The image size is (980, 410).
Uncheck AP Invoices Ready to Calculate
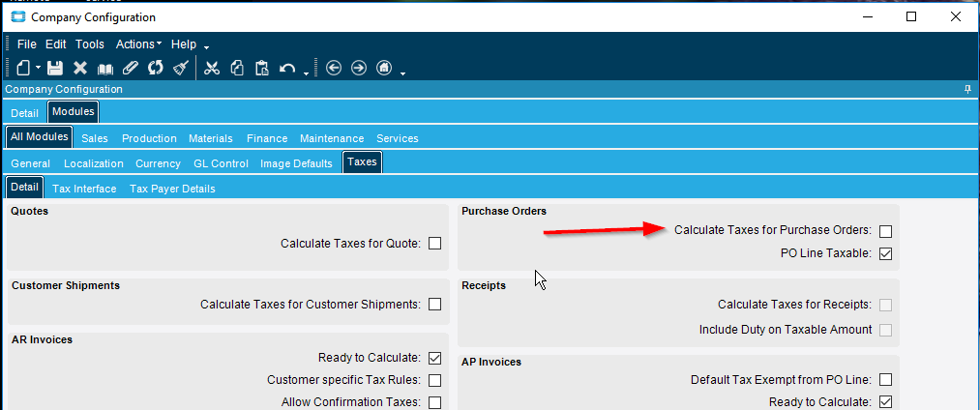(885, 402)
